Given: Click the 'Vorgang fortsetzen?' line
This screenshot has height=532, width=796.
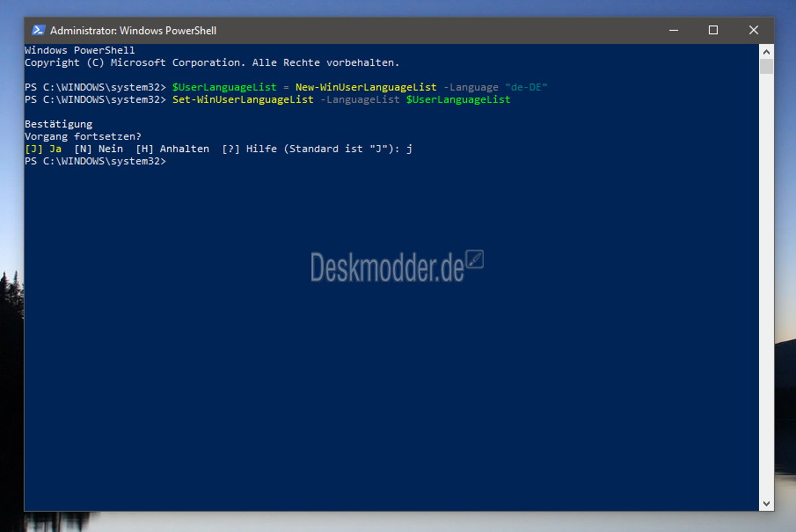Looking at the screenshot, I should coord(84,136).
